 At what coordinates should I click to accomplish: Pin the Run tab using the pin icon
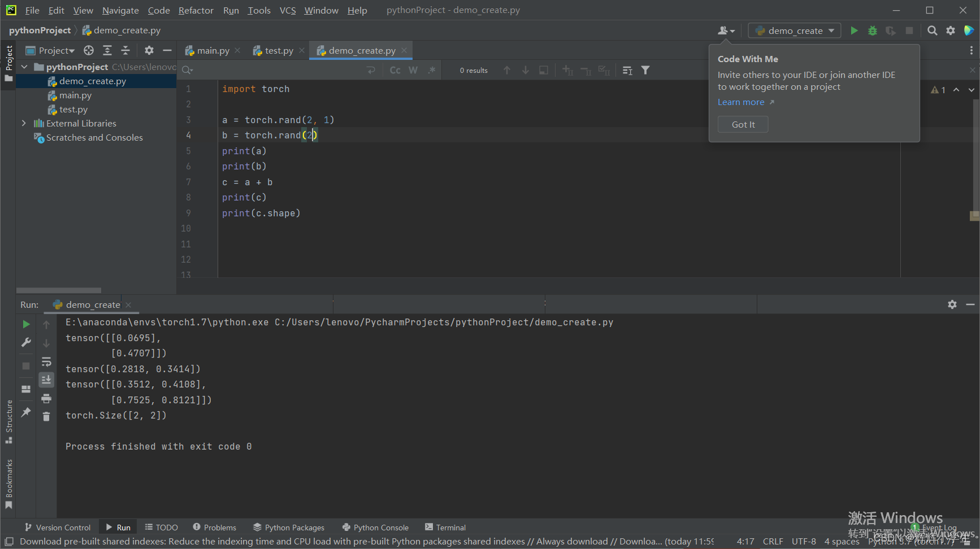[26, 412]
